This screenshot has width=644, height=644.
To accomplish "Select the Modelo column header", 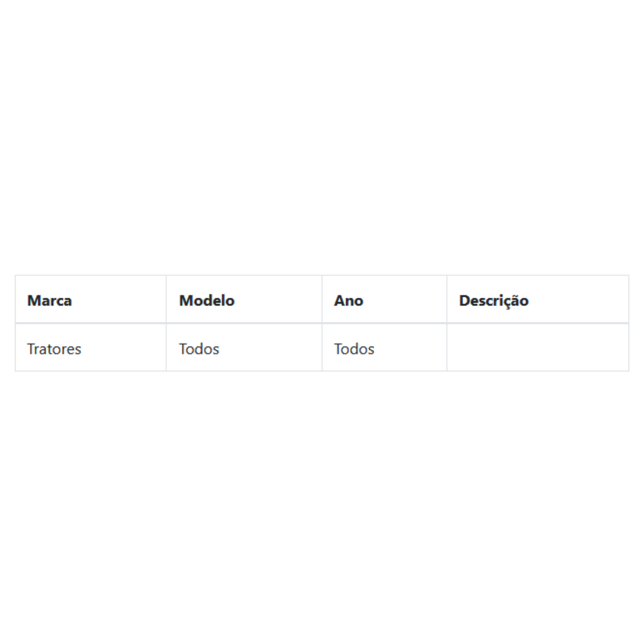I will [244, 299].
